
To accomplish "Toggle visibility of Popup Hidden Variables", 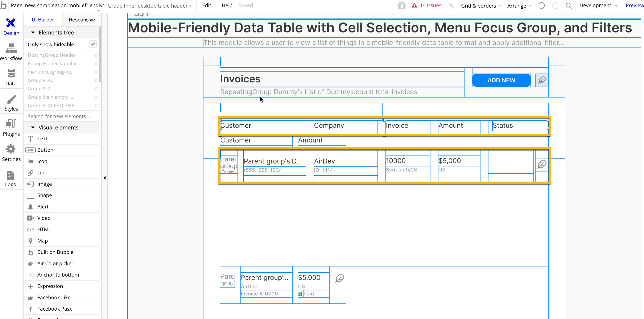I will (x=96, y=64).
